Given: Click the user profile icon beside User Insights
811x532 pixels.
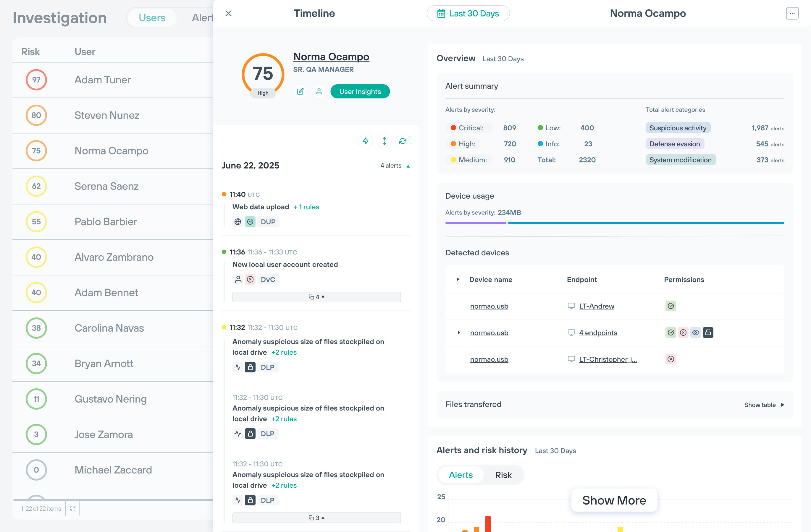Looking at the screenshot, I should coord(319,91).
